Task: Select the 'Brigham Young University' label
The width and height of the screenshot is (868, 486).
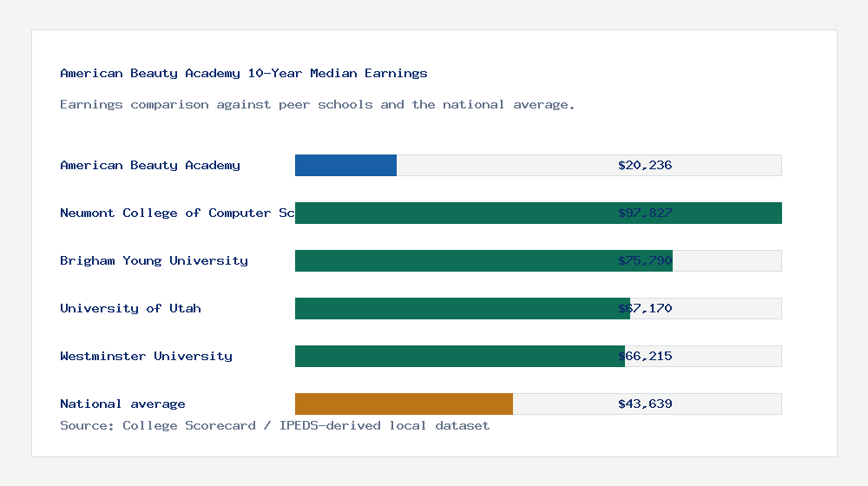Action: click(x=154, y=260)
